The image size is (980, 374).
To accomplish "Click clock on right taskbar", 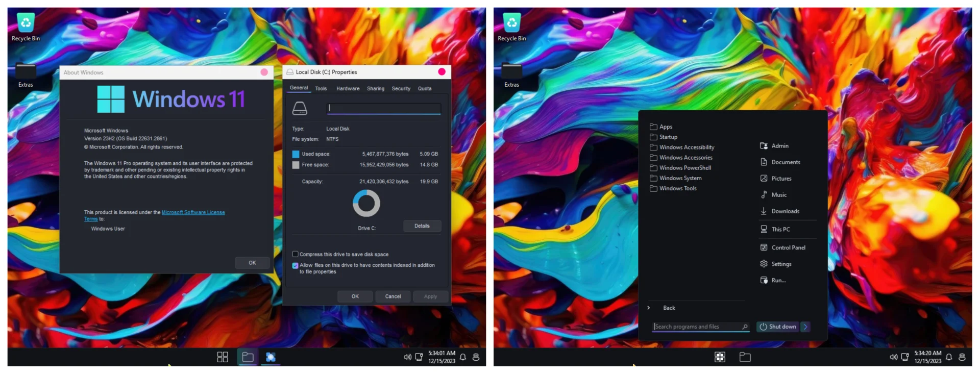I will pos(928,357).
